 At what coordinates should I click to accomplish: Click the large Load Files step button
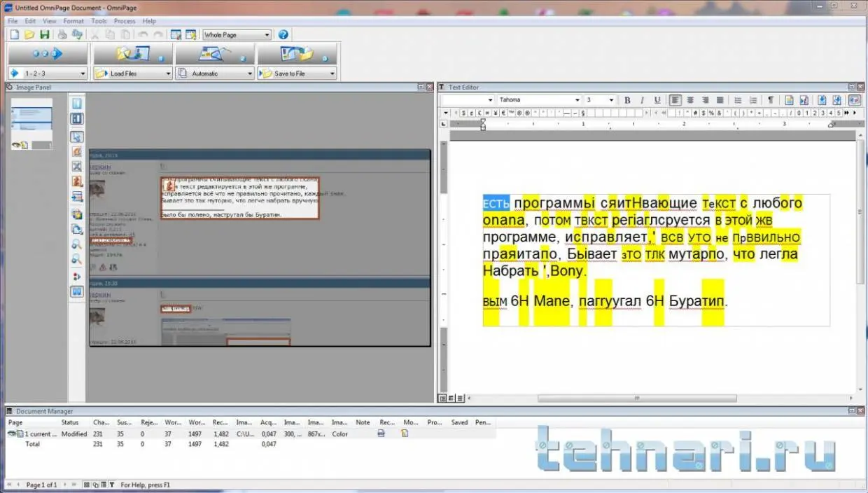132,54
